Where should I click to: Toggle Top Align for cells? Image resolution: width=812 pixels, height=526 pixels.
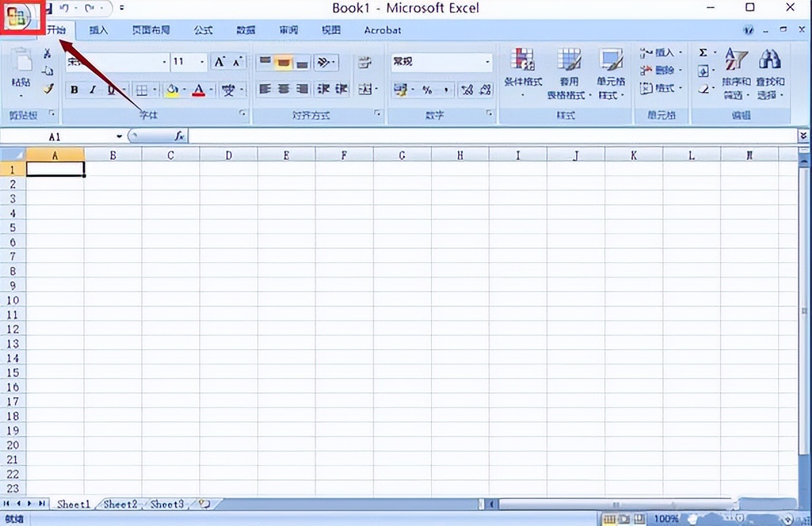point(265,62)
